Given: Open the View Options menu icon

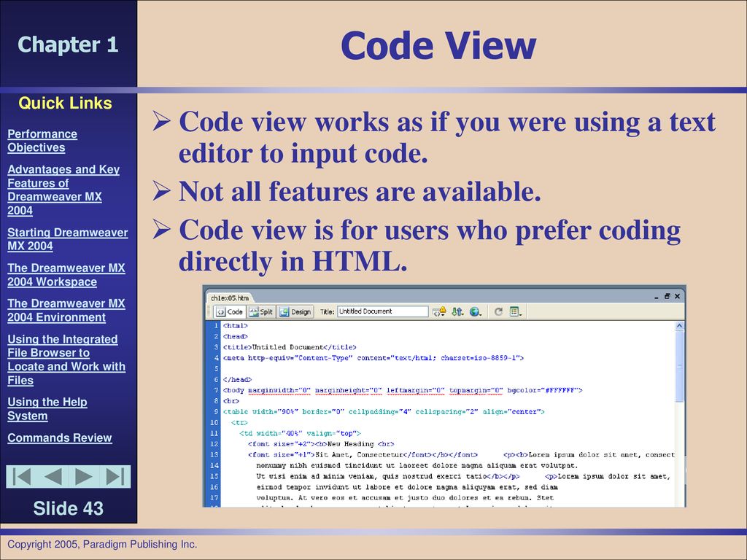Looking at the screenshot, I should (x=516, y=312).
